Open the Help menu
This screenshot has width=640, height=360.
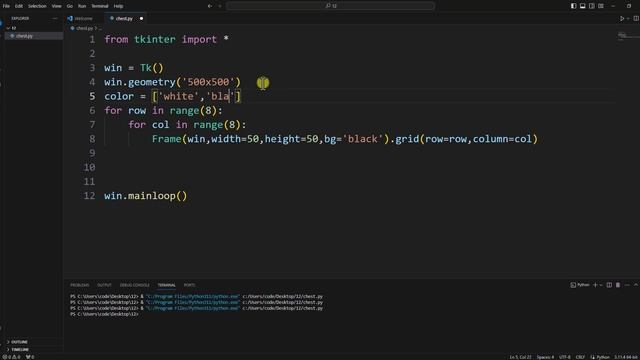(118, 6)
